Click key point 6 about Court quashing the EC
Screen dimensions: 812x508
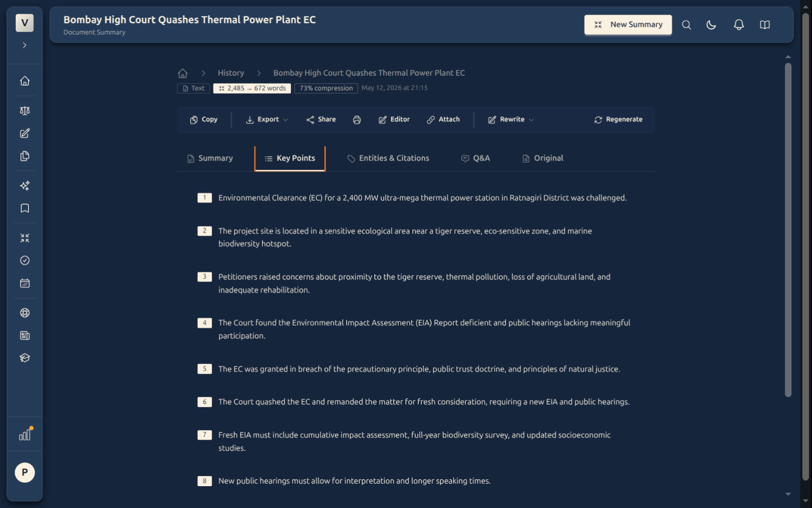tap(416, 402)
